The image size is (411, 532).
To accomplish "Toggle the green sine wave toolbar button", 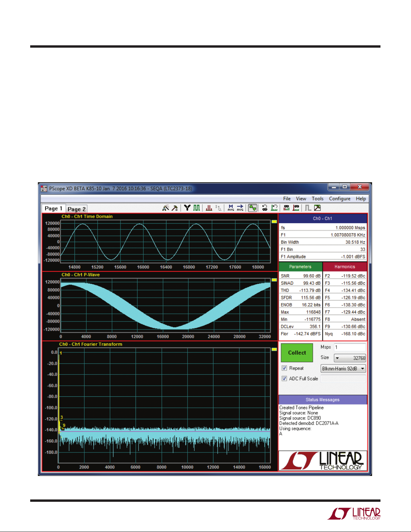I will (253, 208).
